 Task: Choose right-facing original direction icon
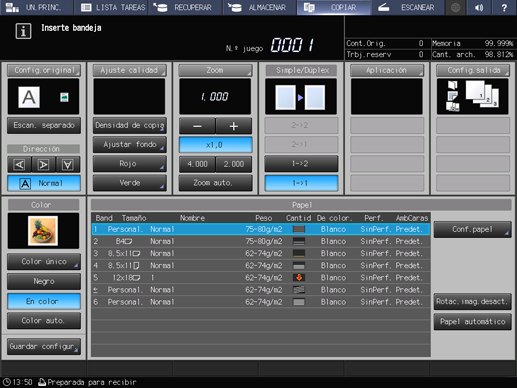pos(43,164)
